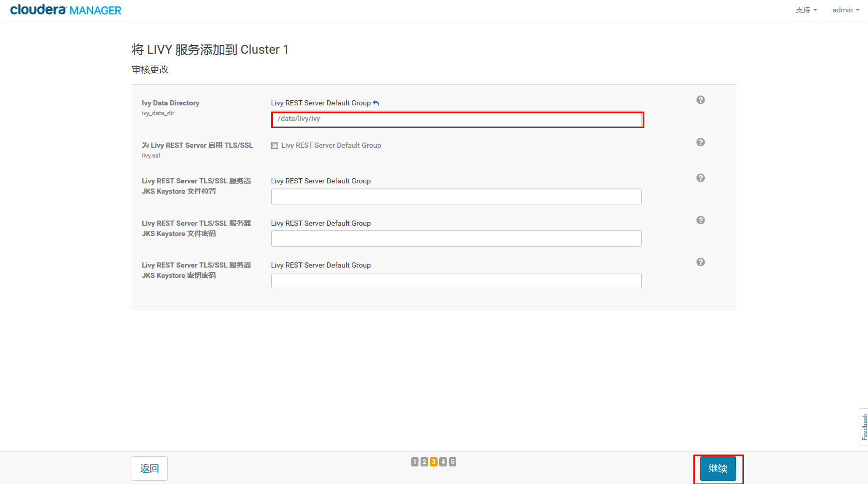Click the ivy_data_dir property name

[x=158, y=113]
